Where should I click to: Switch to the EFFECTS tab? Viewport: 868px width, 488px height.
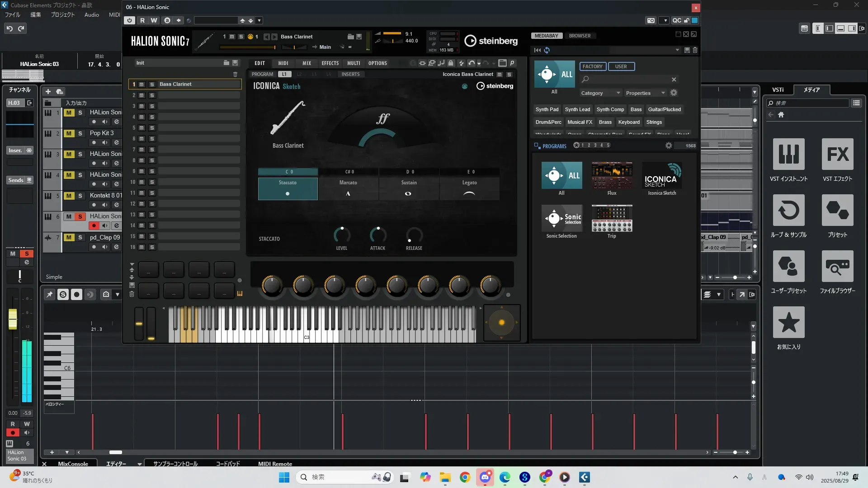coord(330,63)
